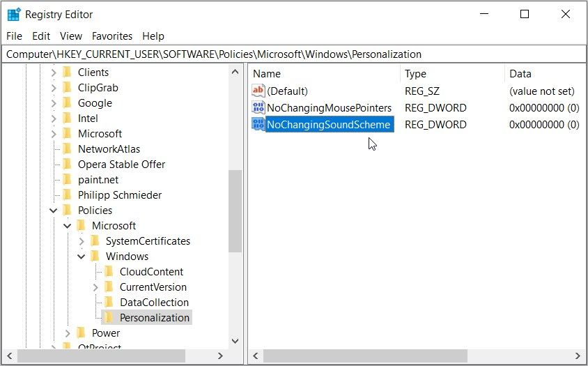
Task: Open the Edit menu
Action: [41, 36]
